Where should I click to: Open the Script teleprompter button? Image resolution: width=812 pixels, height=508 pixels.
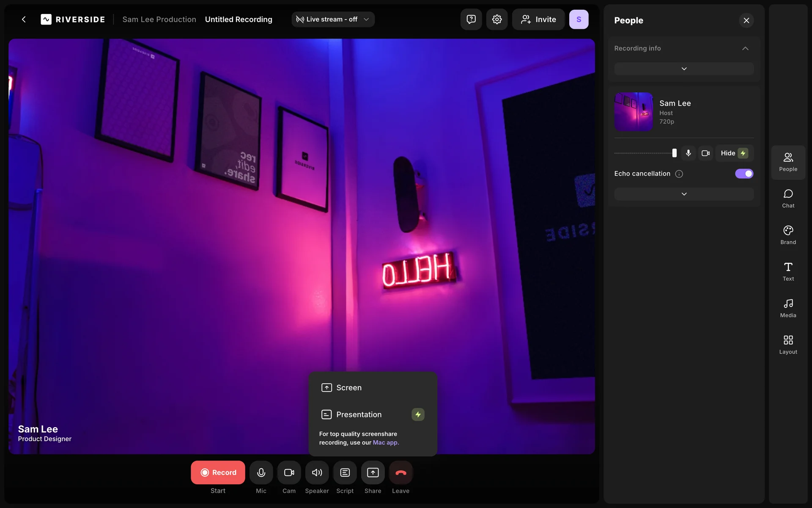pyautogui.click(x=345, y=472)
